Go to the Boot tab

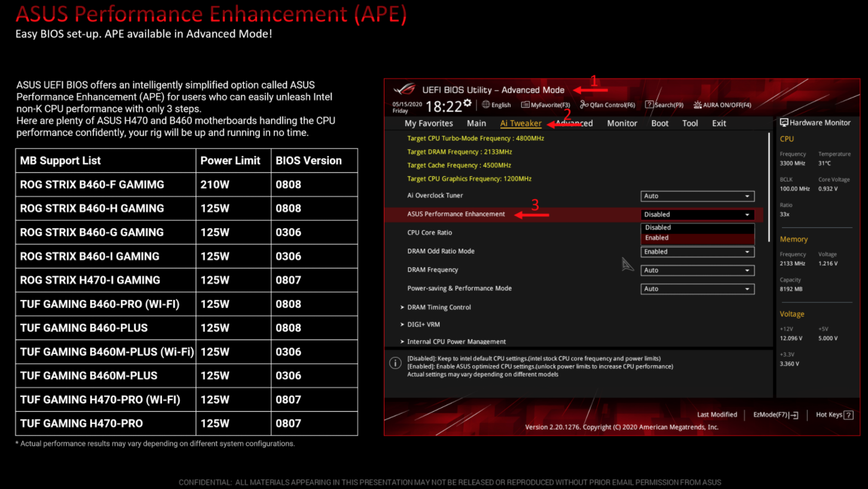660,123
